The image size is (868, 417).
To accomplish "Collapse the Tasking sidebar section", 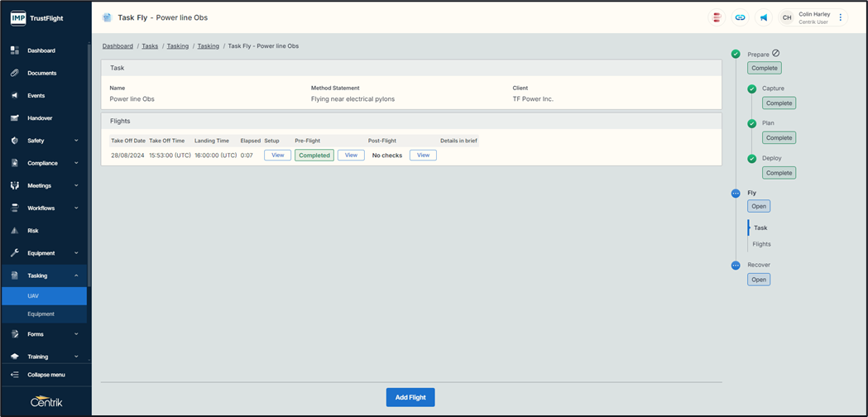I will tap(76, 276).
